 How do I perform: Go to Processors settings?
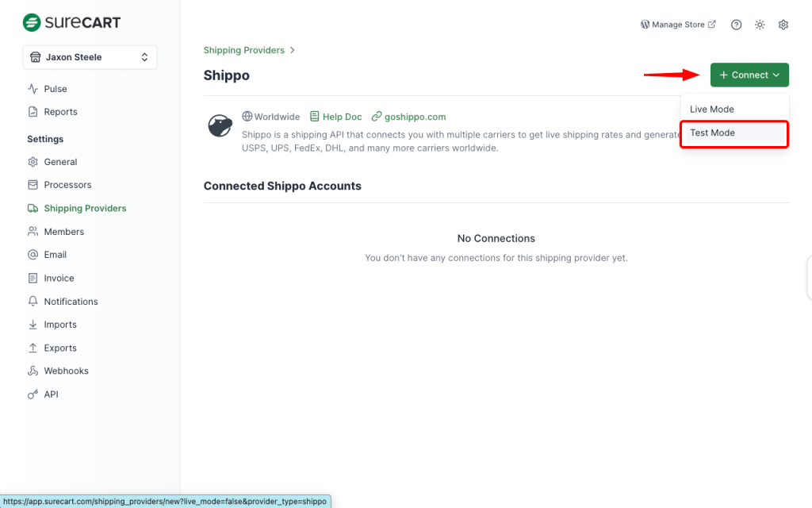click(x=67, y=184)
